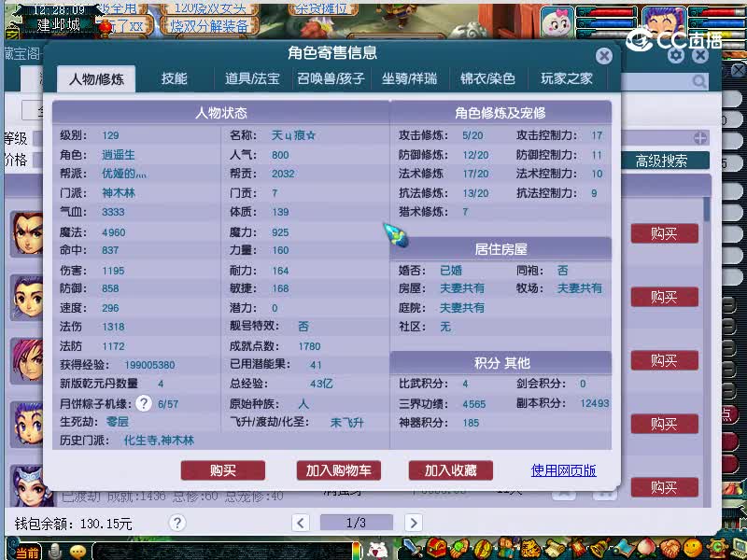Open the 玩家之家 tab

click(x=567, y=78)
